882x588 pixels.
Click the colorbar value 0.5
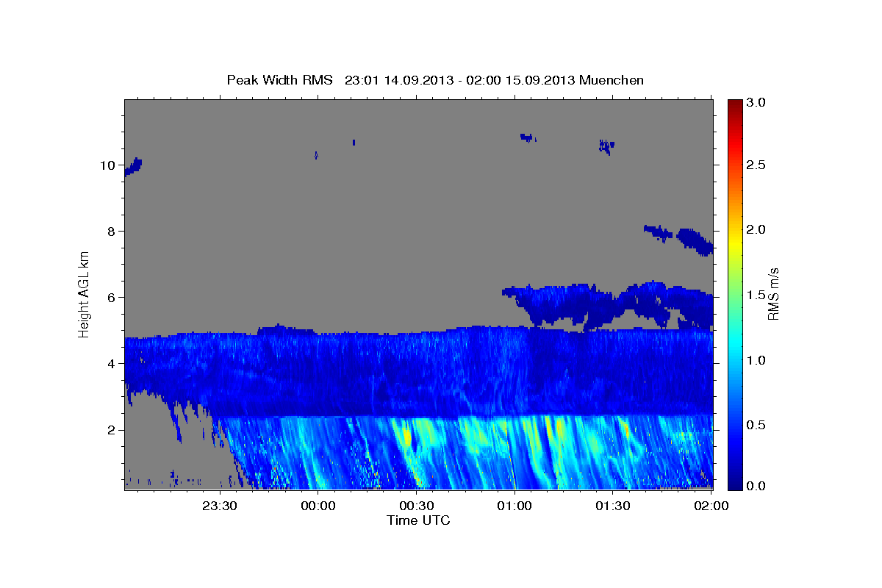(757, 425)
